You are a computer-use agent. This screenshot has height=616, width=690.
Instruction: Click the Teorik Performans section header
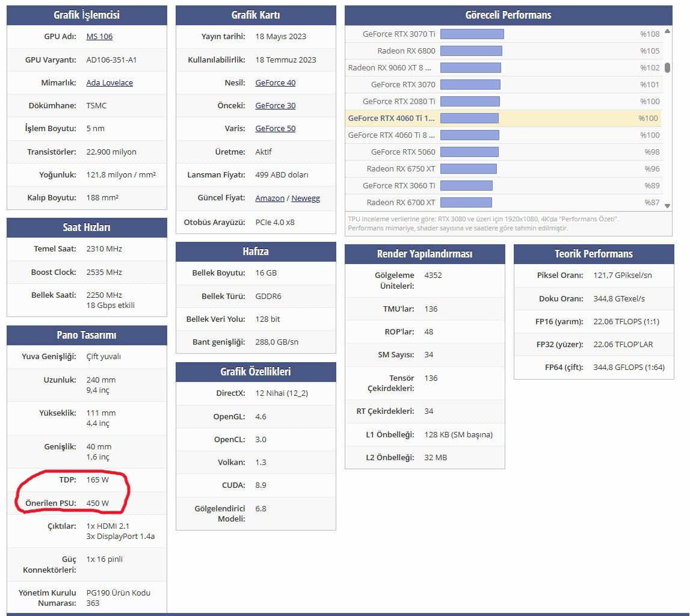(x=594, y=254)
